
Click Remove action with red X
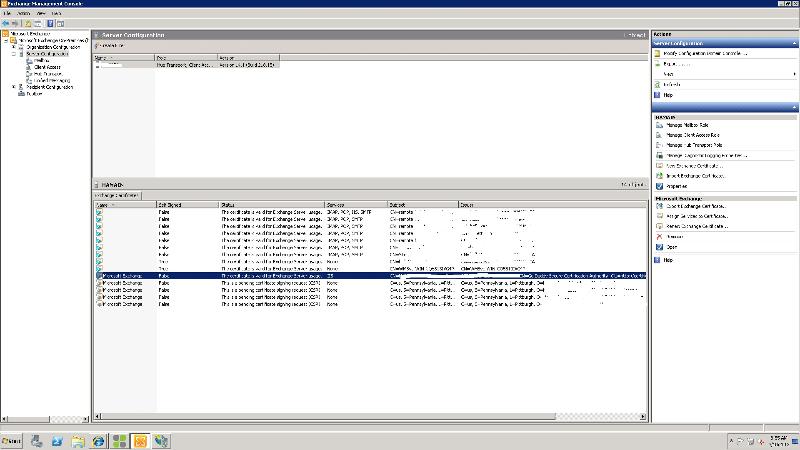tap(674, 237)
